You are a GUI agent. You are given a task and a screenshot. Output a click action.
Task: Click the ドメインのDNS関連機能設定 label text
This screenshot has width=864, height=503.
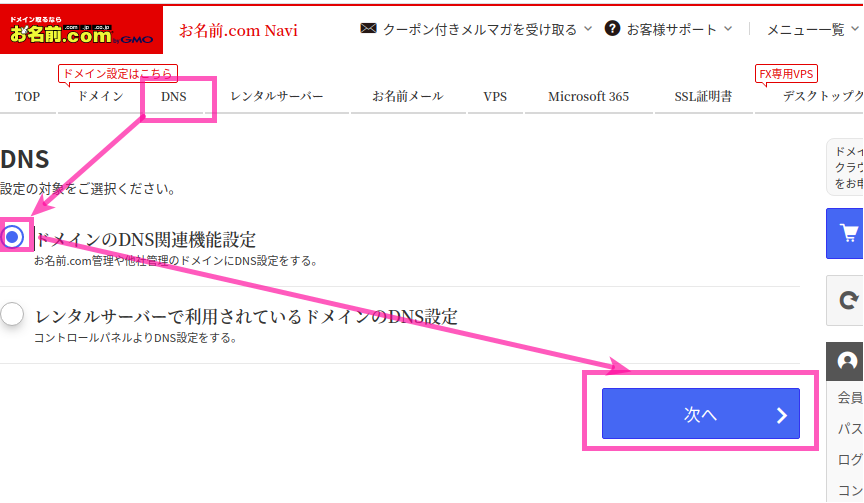tap(146, 240)
